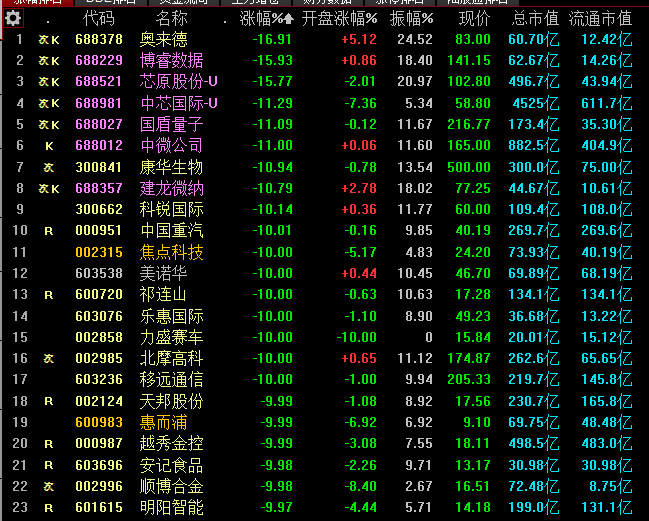Select stock name 越秀金控
Viewport: 649px width, 521px height.
coord(171,443)
